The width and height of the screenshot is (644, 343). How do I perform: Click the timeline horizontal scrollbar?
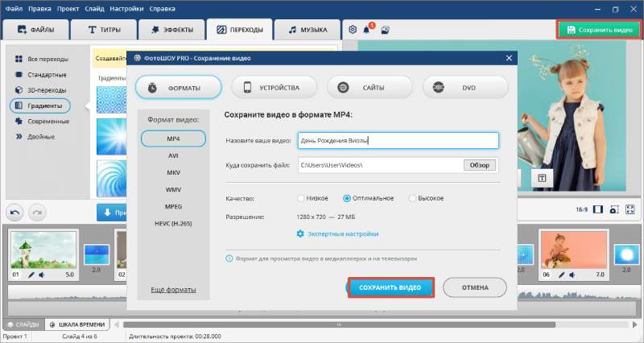coord(339,324)
